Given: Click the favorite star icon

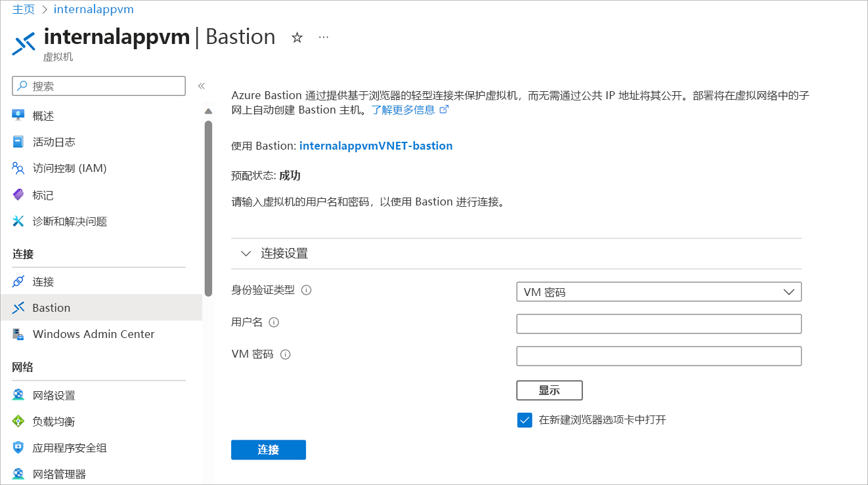Looking at the screenshot, I should tap(297, 38).
